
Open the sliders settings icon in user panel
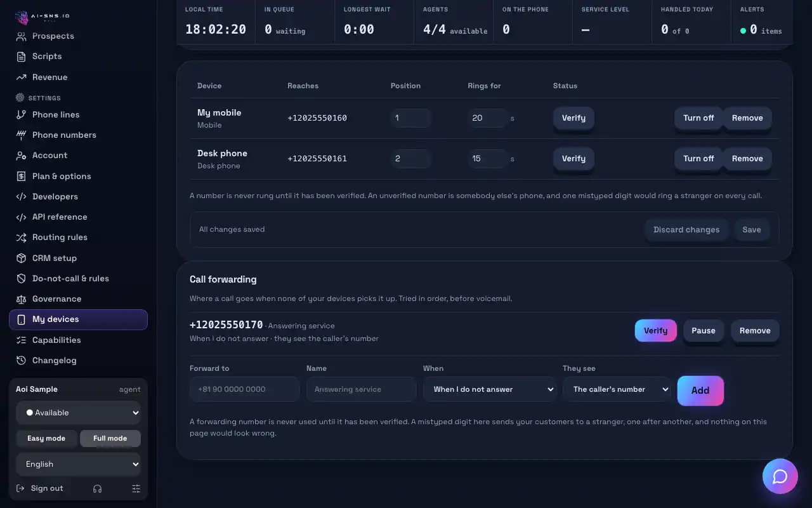point(136,488)
